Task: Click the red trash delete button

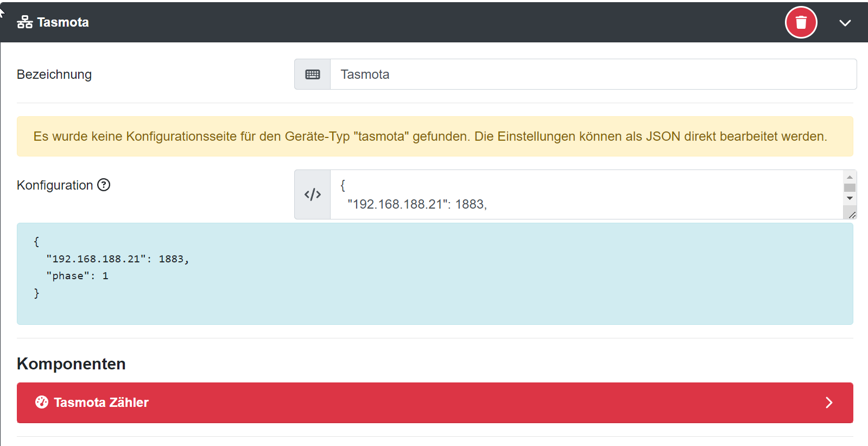Action: point(801,22)
